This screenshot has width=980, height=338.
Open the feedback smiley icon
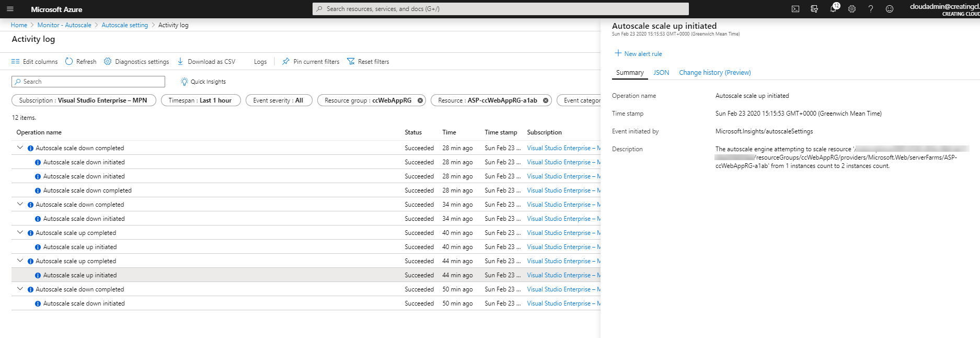[890, 9]
